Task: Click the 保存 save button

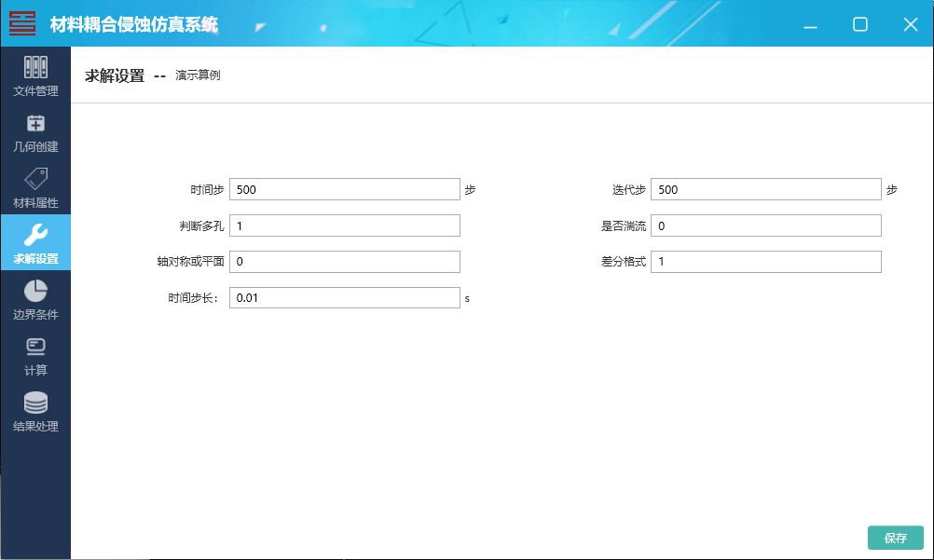Action: 895,538
